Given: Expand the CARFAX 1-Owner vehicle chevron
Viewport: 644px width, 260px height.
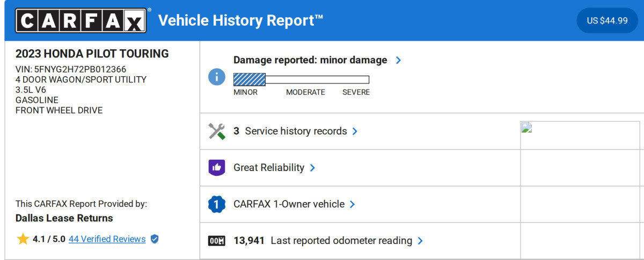Looking at the screenshot, I should (x=352, y=204).
